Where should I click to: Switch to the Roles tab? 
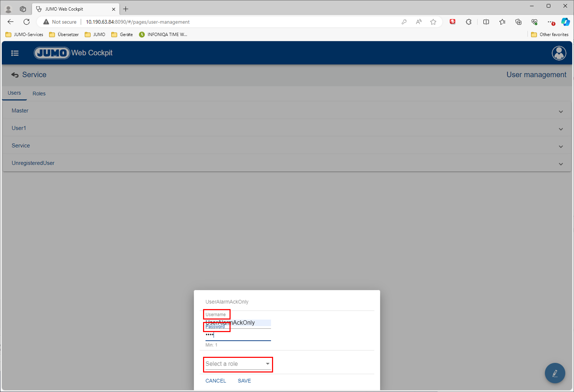(x=39, y=93)
